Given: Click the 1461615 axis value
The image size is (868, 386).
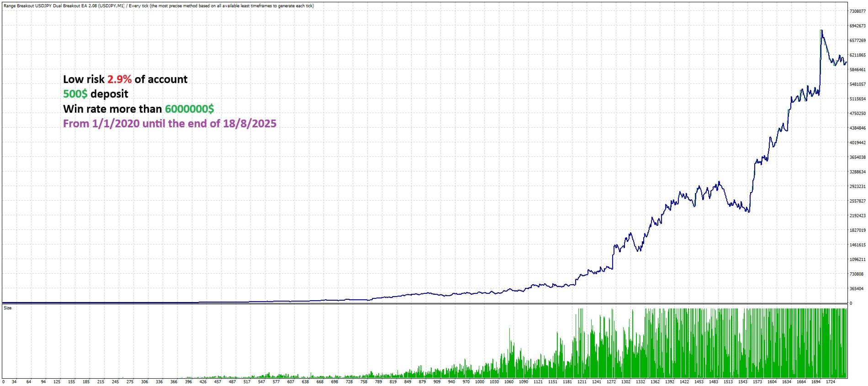Looking at the screenshot, I should (x=857, y=245).
